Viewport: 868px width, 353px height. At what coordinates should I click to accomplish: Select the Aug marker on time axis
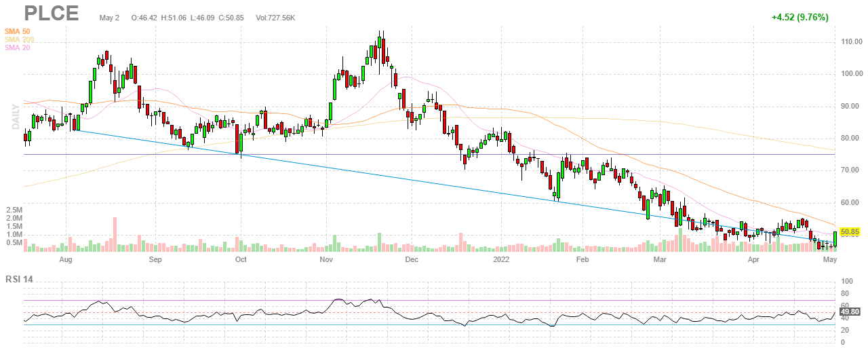[66, 259]
